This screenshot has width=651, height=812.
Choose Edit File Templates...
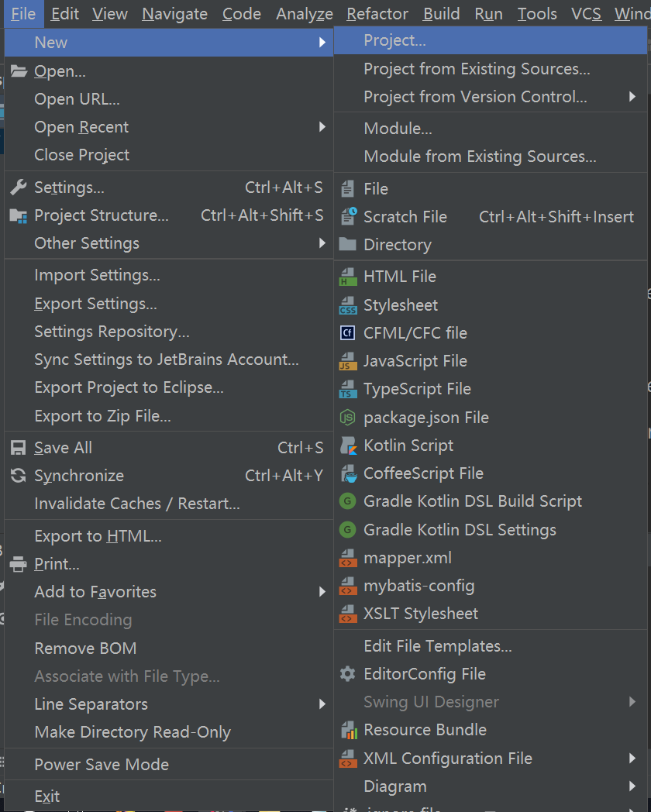pyautogui.click(x=438, y=646)
